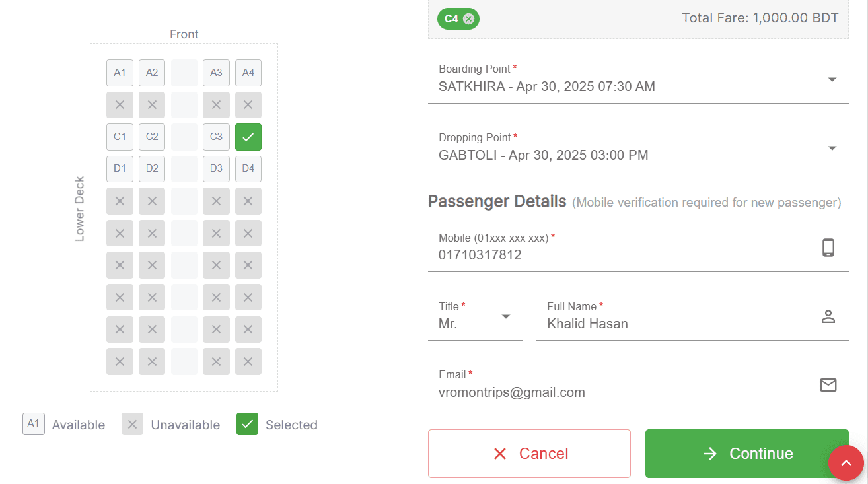
Task: Remove seat C4 using chip close icon
Action: click(x=468, y=18)
